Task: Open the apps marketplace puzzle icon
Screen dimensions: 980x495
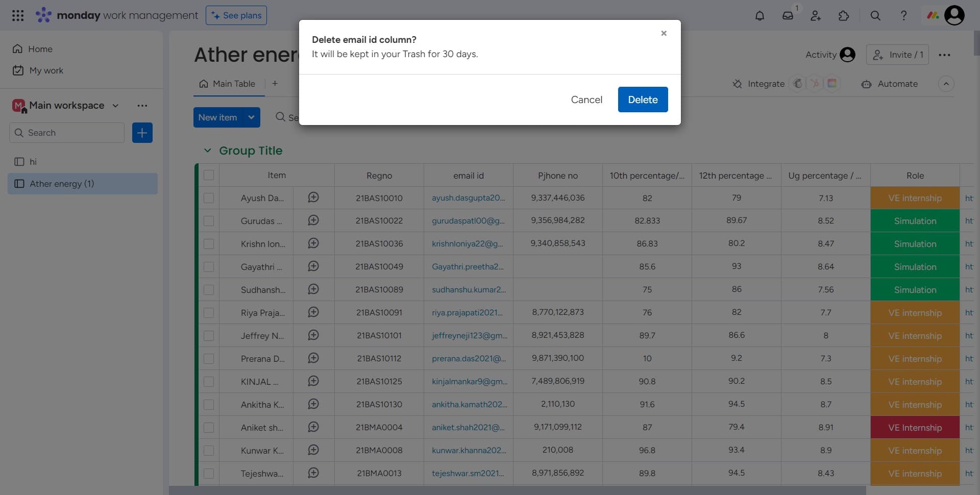Action: click(844, 16)
